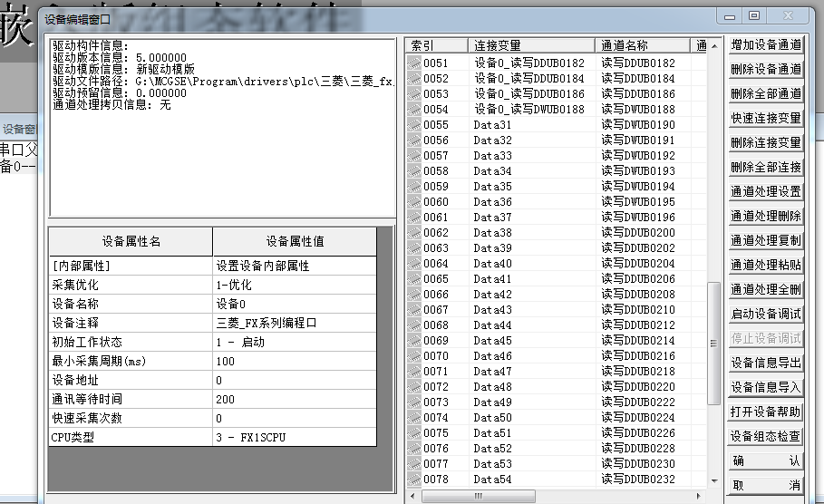Select the chip icon for row 0078
This screenshot has height=504, width=824.
[414, 479]
